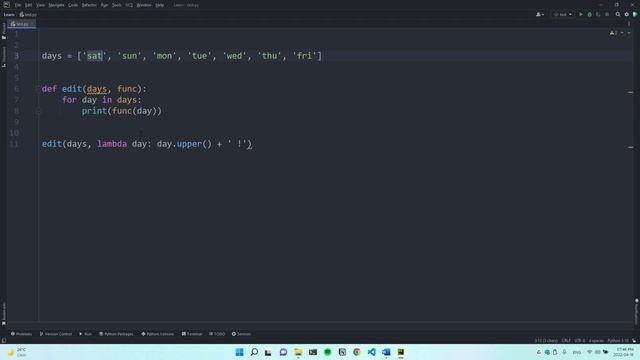Click the 4 spaces indent status
The height and width of the screenshot is (360, 640).
click(596, 340)
